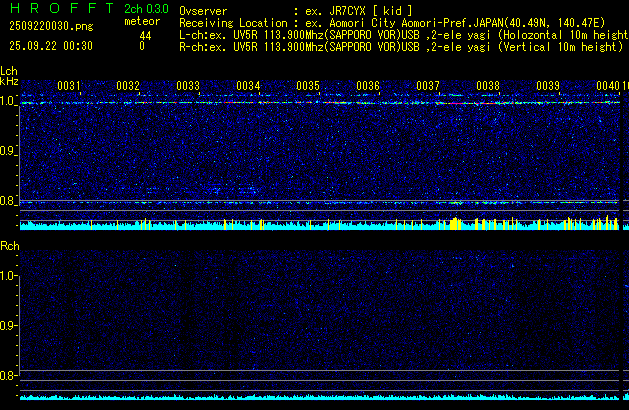Click the 0037 time marker
Screen dimensions: 629x410
click(428, 86)
